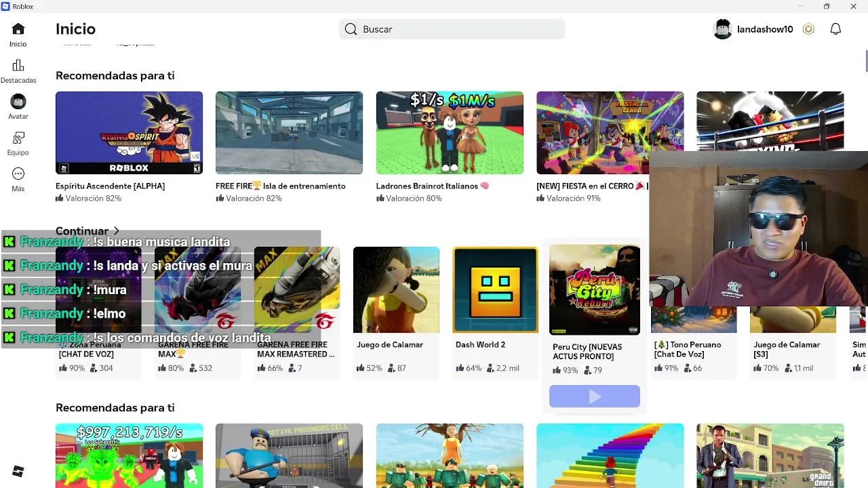
Task: Open the squid doll game thumbnail in the bottom row
Action: pos(450,455)
